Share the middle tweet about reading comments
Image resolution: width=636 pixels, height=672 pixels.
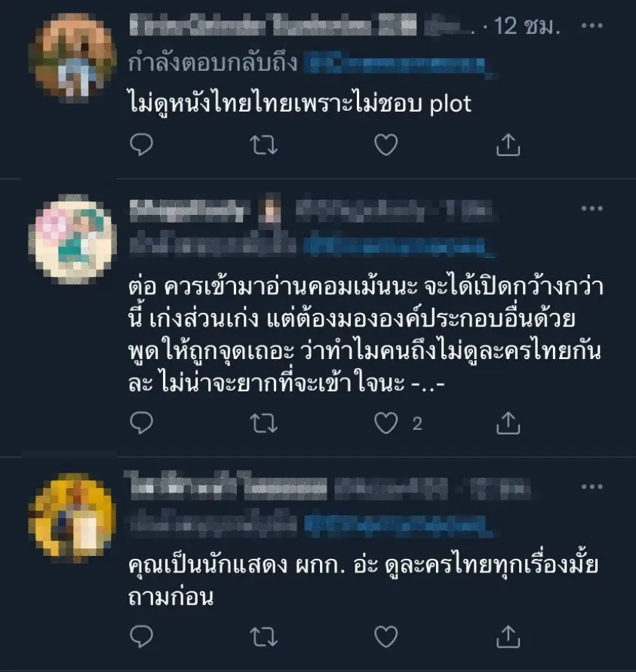(x=508, y=423)
